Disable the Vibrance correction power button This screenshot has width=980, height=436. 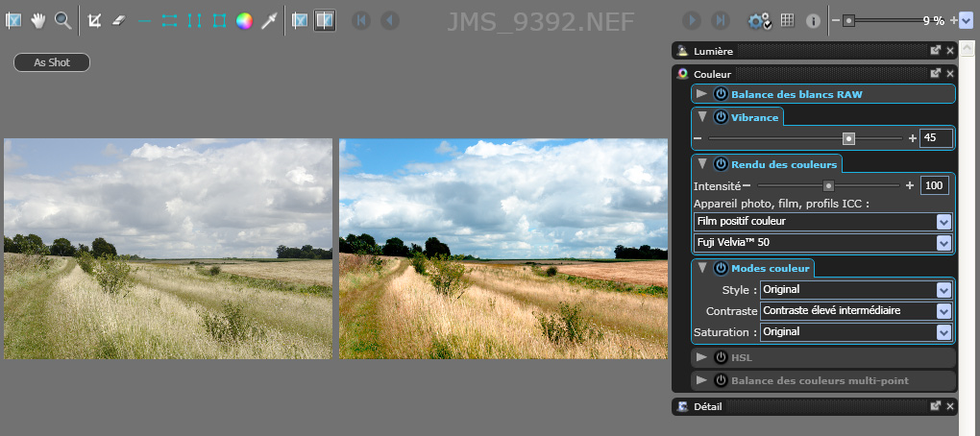click(722, 117)
